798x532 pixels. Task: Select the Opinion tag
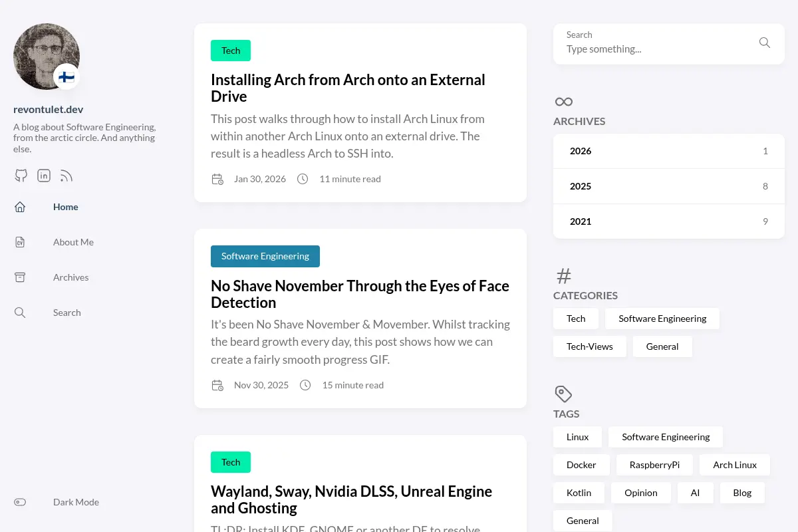tap(641, 493)
